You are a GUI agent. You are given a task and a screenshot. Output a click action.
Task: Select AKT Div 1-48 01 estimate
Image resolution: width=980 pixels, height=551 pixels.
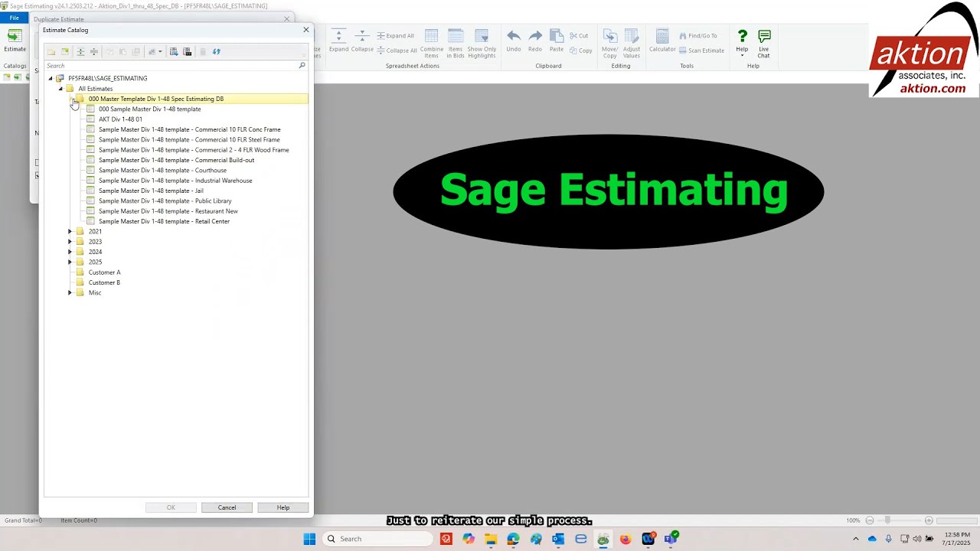[x=120, y=119]
